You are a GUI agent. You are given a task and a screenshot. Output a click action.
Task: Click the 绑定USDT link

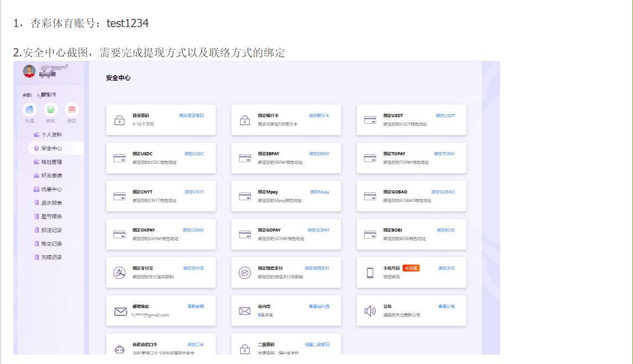pos(445,116)
